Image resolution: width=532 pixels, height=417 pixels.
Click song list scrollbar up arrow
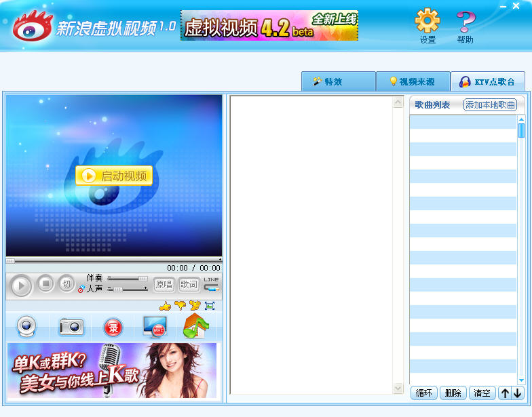(521, 119)
